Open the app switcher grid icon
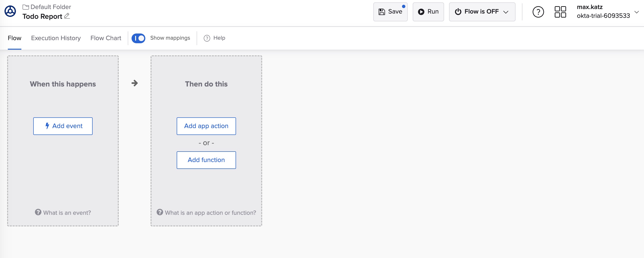 [x=560, y=12]
